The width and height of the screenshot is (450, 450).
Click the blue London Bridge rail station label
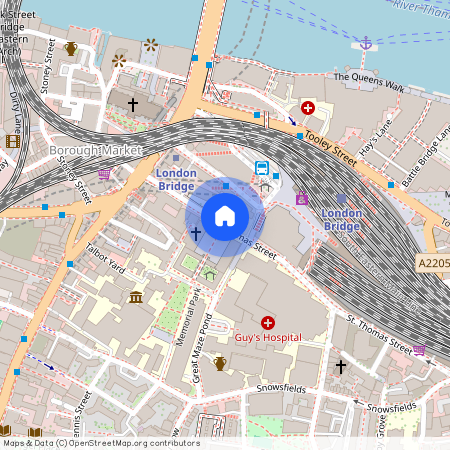342,219
